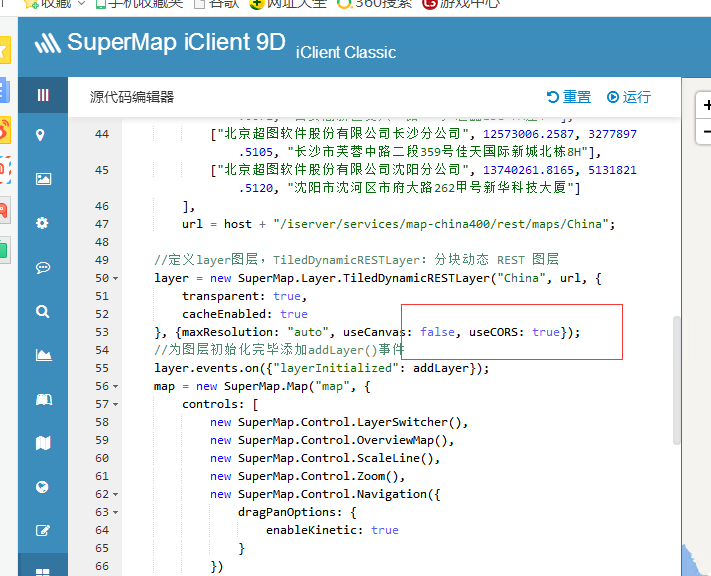Click the 长沙分公司 company string on line 44
Viewport: 711px width, 576px height.
point(343,134)
